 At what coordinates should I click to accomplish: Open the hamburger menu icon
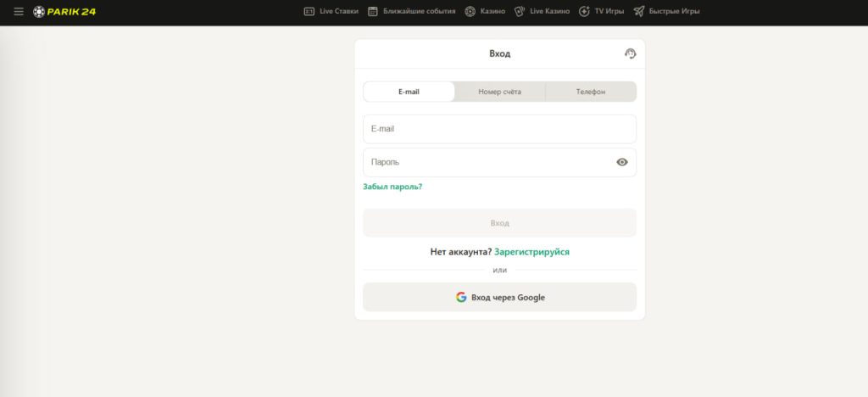pos(19,11)
